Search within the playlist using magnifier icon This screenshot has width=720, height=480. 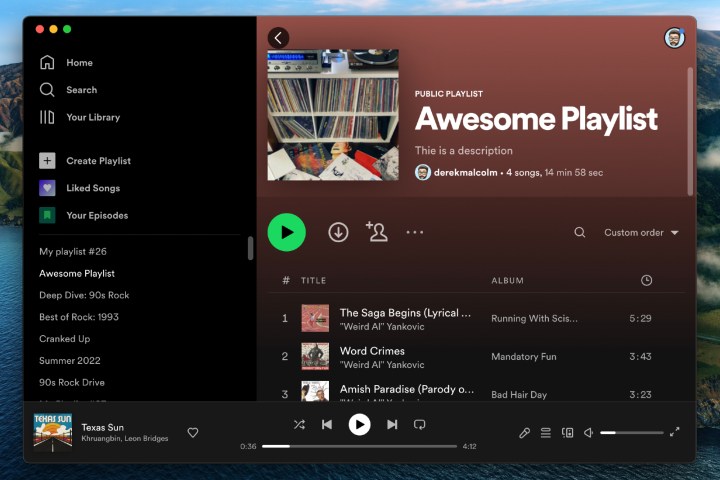[580, 232]
